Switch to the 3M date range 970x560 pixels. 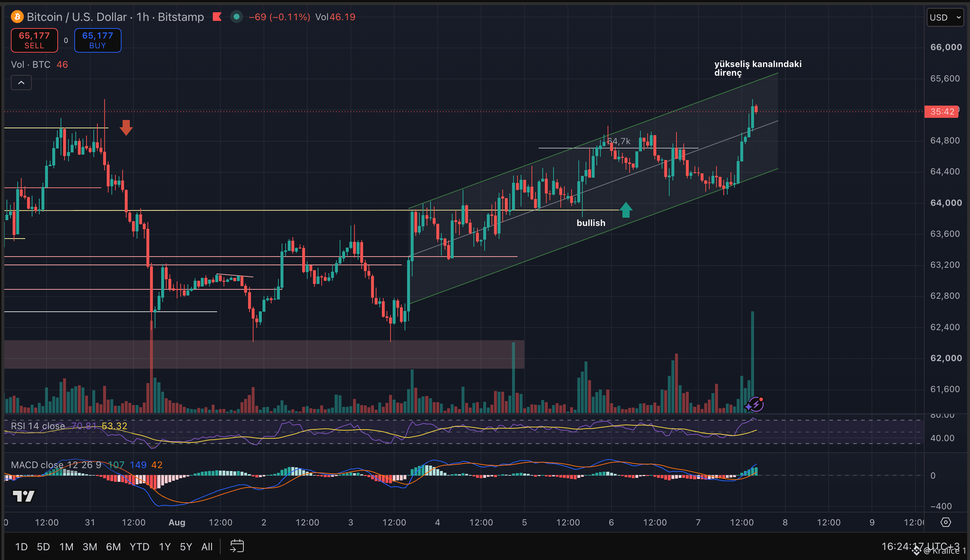point(90,547)
